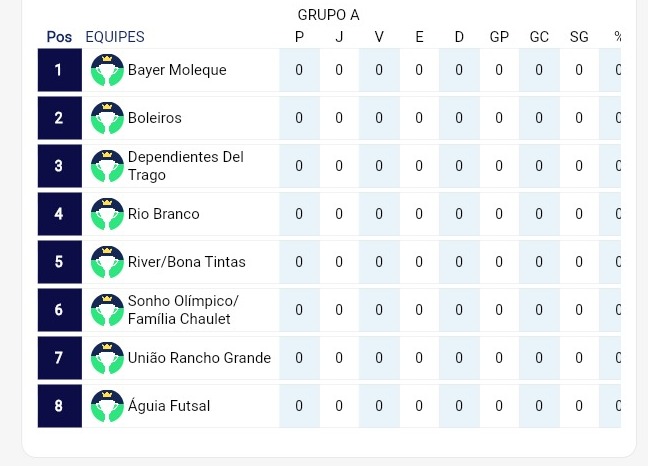The height and width of the screenshot is (466, 648).
Task: Select the SG column header
Action: (x=579, y=37)
